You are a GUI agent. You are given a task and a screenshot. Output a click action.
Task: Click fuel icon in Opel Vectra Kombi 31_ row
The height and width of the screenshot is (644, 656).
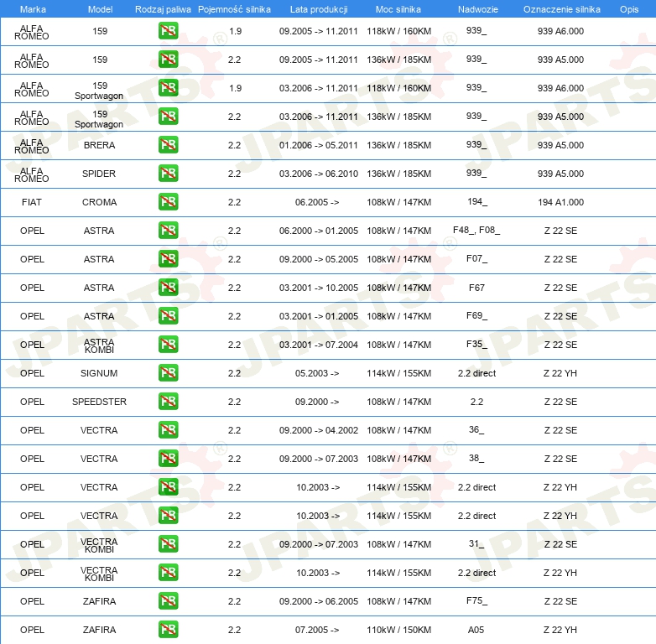click(x=168, y=543)
